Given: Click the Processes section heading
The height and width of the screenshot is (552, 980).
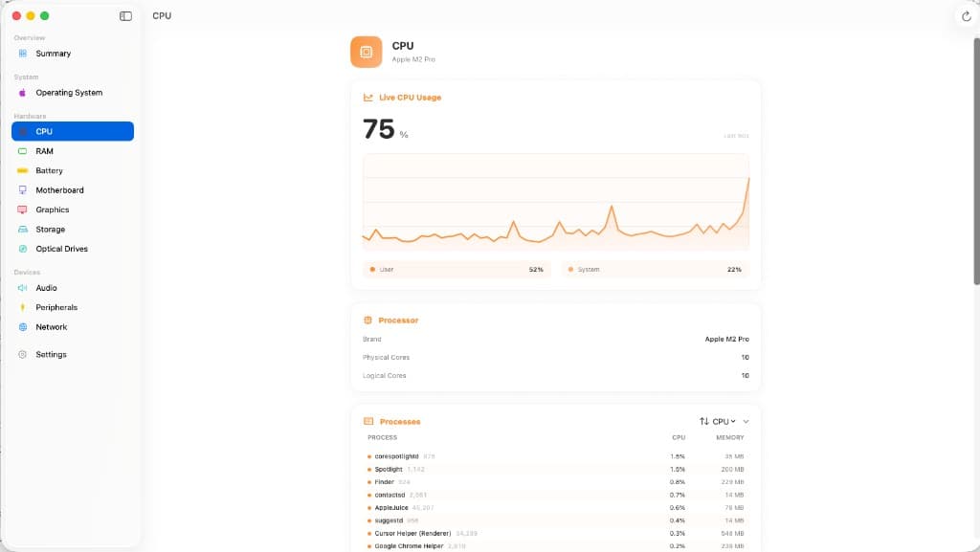Looking at the screenshot, I should [400, 422].
